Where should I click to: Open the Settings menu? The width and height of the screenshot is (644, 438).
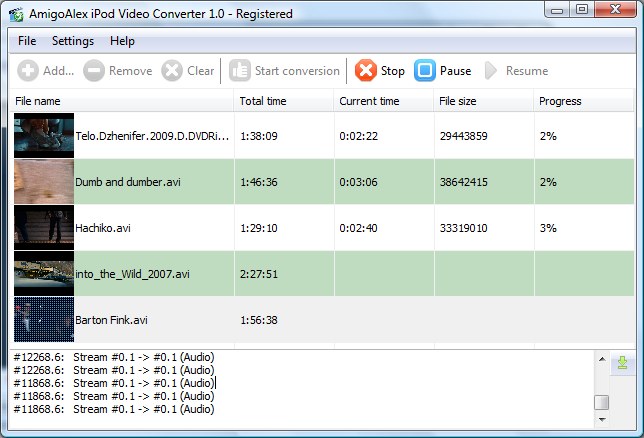pyautogui.click(x=73, y=41)
